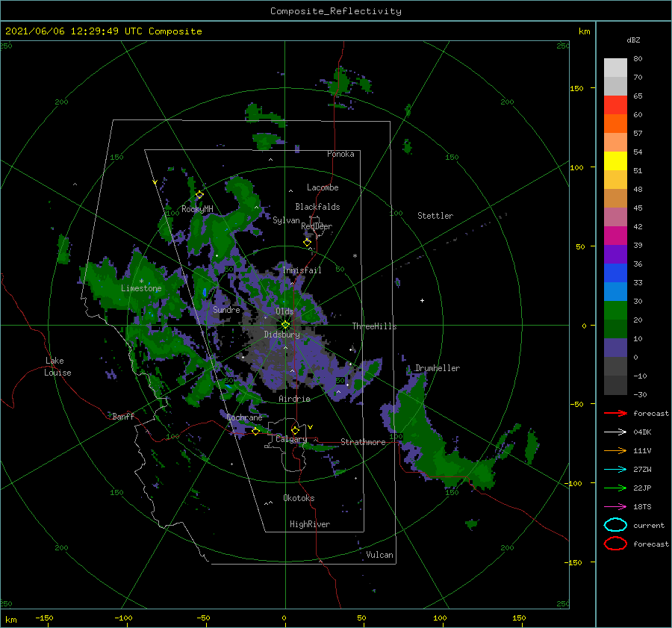Click the orange 60 dBZ color swatch
Image resolution: width=672 pixels, height=628 pixels.
[x=615, y=124]
